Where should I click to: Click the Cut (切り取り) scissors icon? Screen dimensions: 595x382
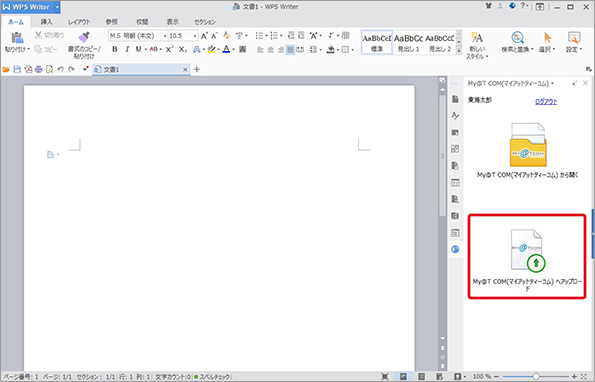[38, 35]
